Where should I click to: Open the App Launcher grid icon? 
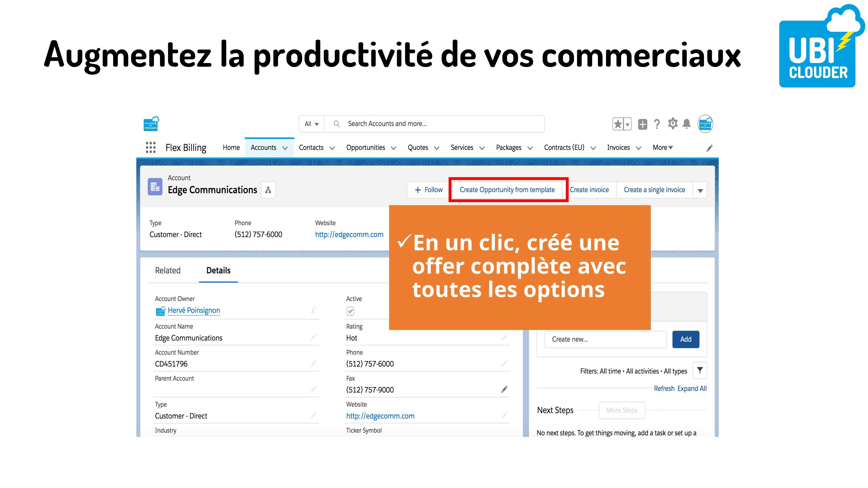[151, 147]
